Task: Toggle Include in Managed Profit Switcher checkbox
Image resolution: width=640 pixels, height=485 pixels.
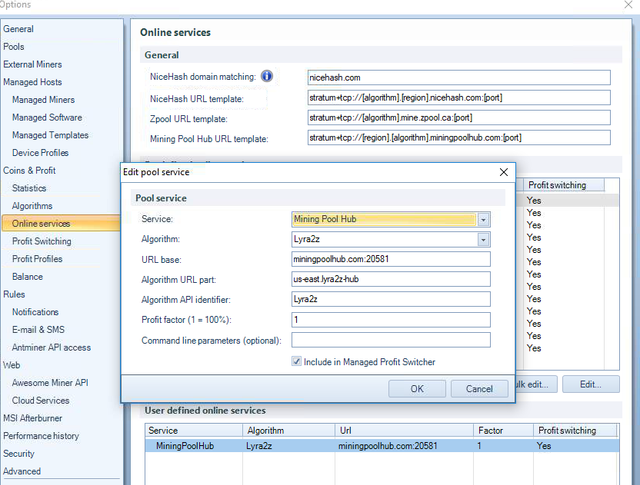Action: click(x=296, y=361)
